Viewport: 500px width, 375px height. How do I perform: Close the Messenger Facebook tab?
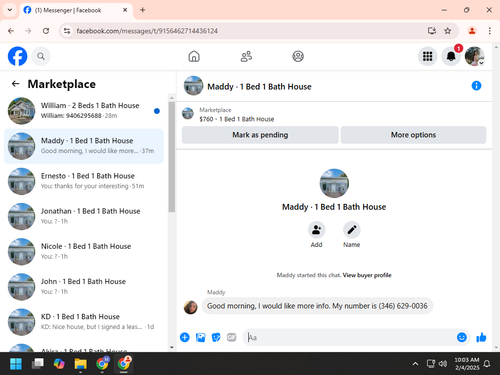125,10
